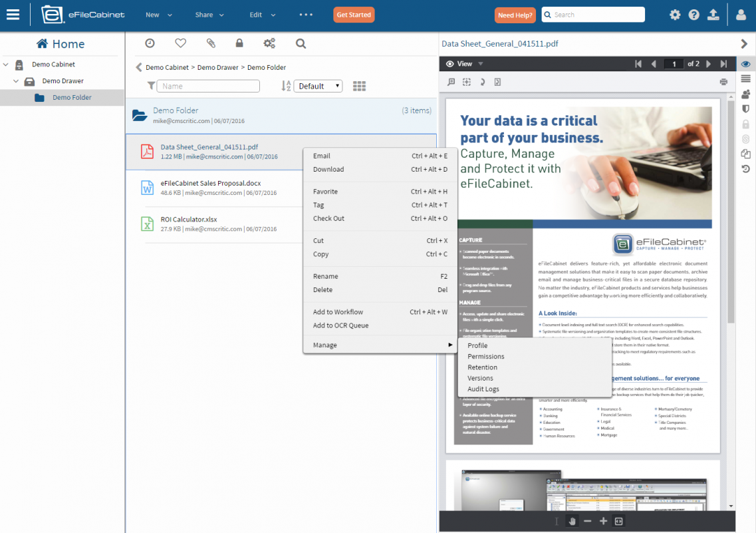
Task: Click the funnel filter icon
Action: (x=152, y=86)
